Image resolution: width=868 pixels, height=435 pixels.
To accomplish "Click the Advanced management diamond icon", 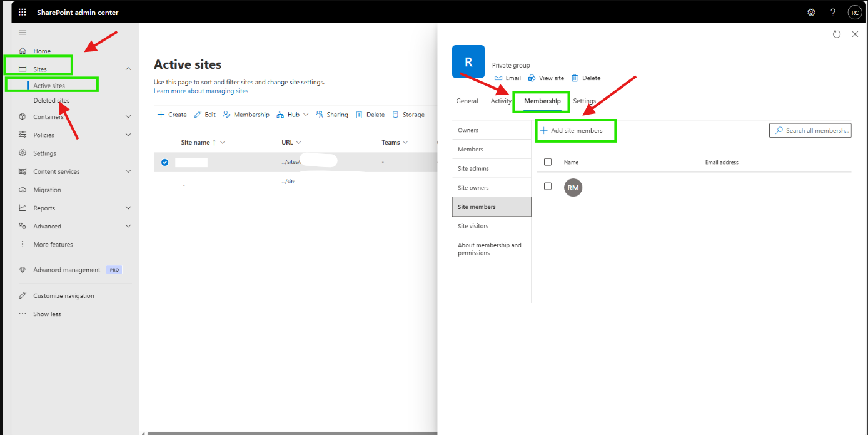I will (x=23, y=270).
